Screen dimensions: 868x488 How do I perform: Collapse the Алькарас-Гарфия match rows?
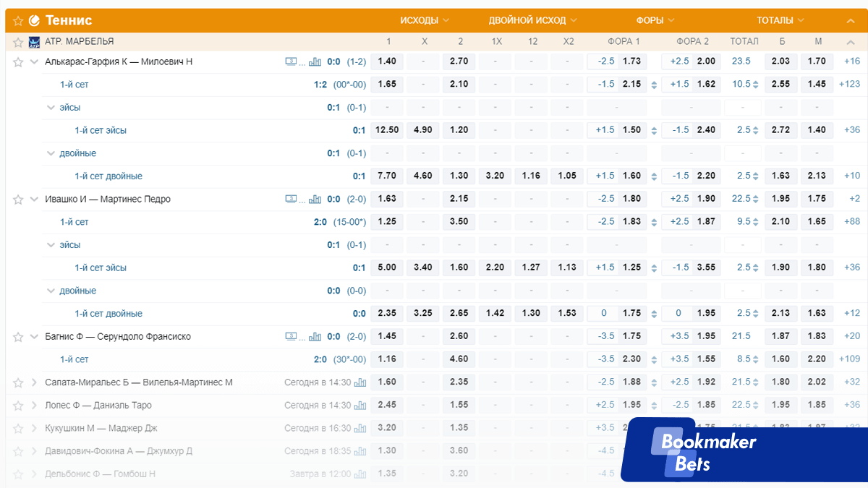click(34, 61)
